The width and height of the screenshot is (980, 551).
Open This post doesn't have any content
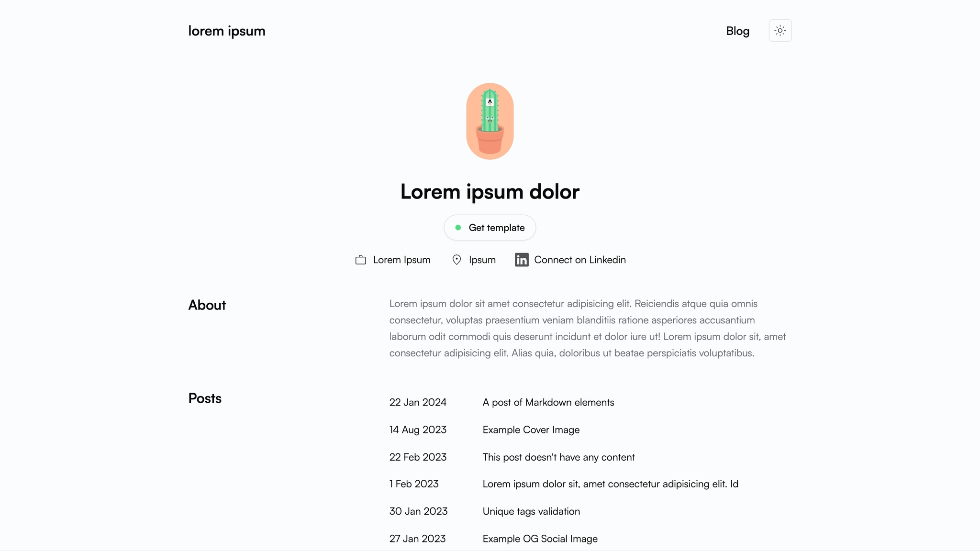pyautogui.click(x=558, y=457)
